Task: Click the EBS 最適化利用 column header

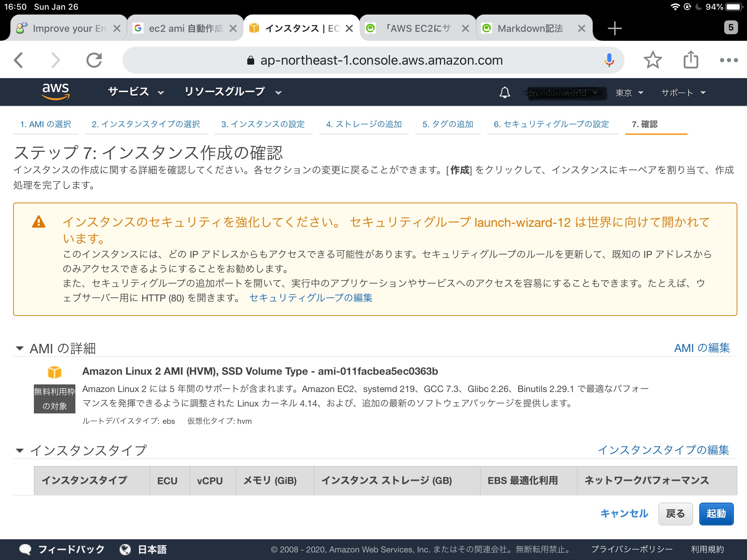Action: pyautogui.click(x=528, y=480)
